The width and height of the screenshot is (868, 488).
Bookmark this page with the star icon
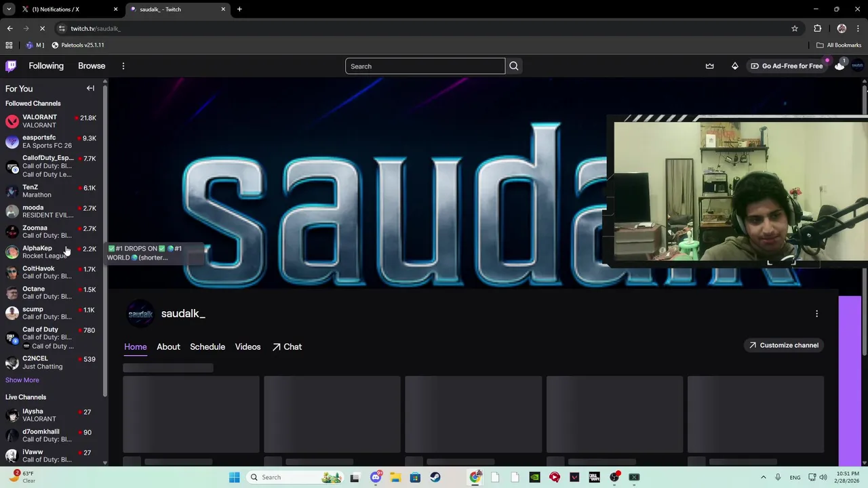794,28
